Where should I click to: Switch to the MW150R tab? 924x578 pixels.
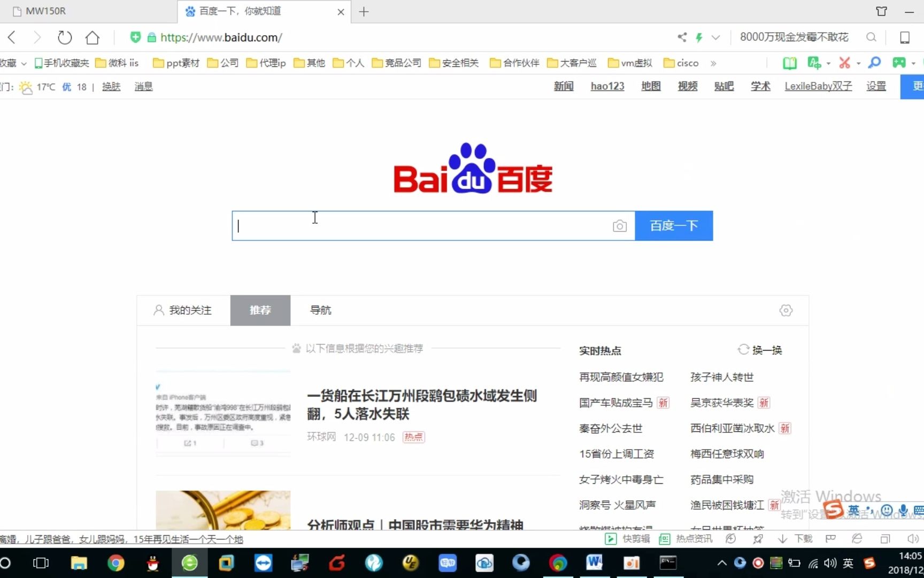click(x=88, y=11)
